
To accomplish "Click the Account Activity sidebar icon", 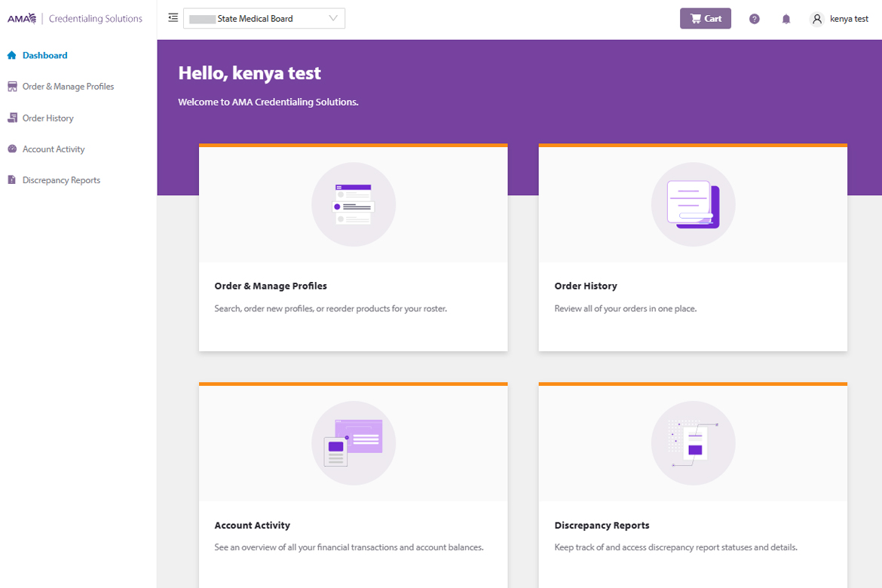I will point(12,149).
